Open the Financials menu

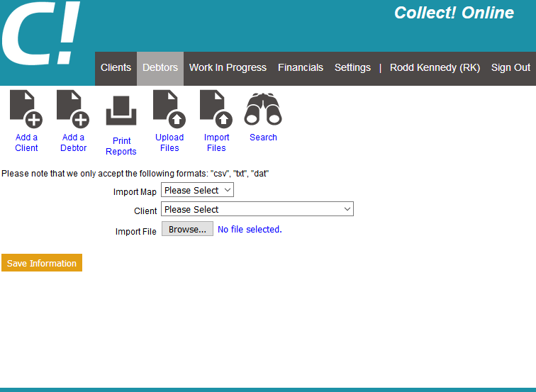(x=301, y=67)
